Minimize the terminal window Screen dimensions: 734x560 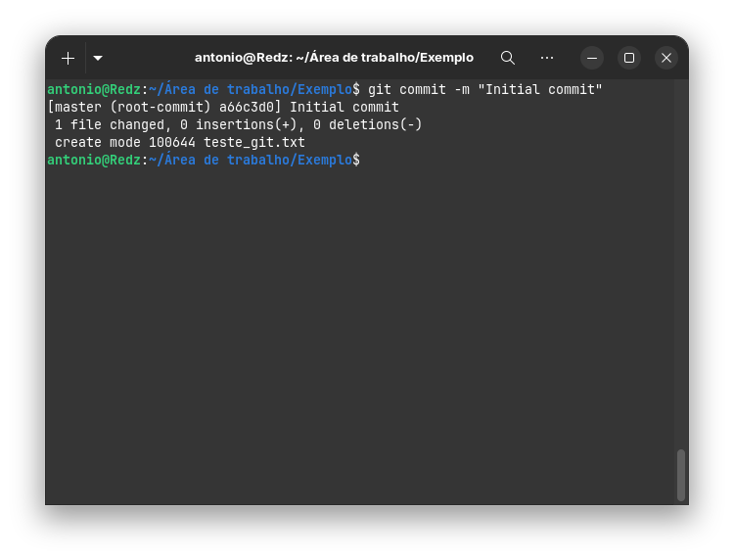[592, 58]
